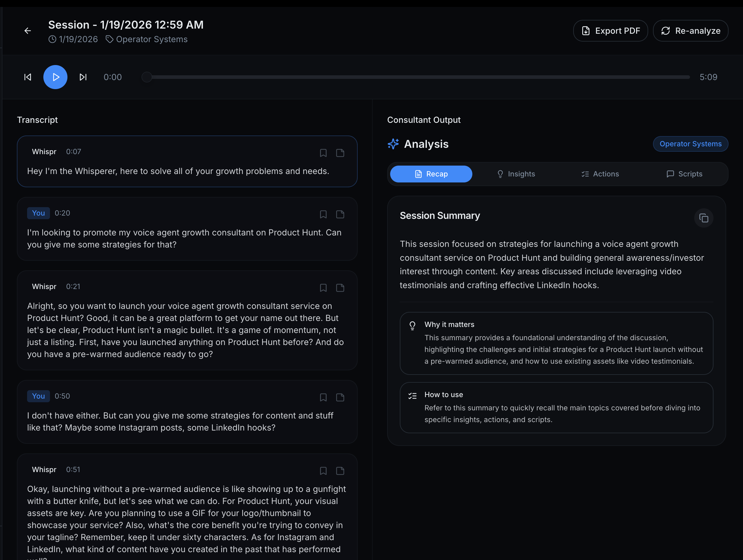Select the Scripts tab
Screen dimensions: 743x560
click(684, 174)
